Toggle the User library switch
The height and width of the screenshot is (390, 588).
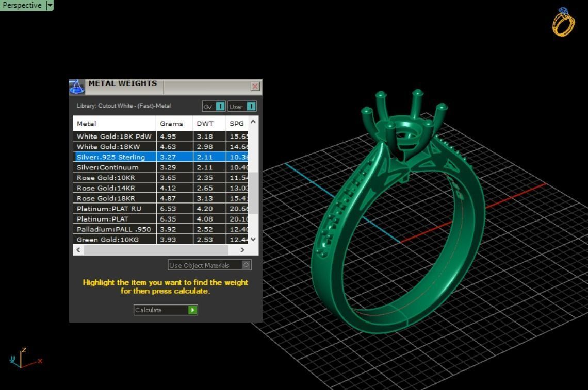click(x=242, y=107)
